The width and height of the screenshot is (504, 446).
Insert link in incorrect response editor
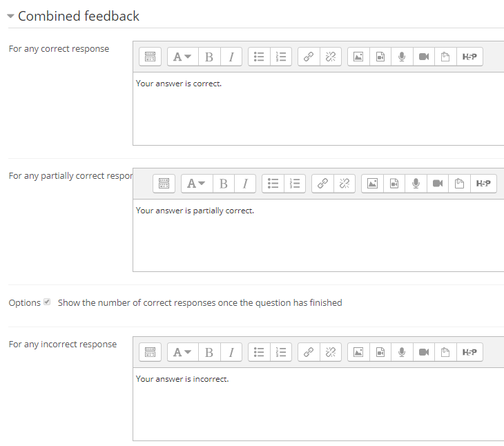(x=309, y=352)
